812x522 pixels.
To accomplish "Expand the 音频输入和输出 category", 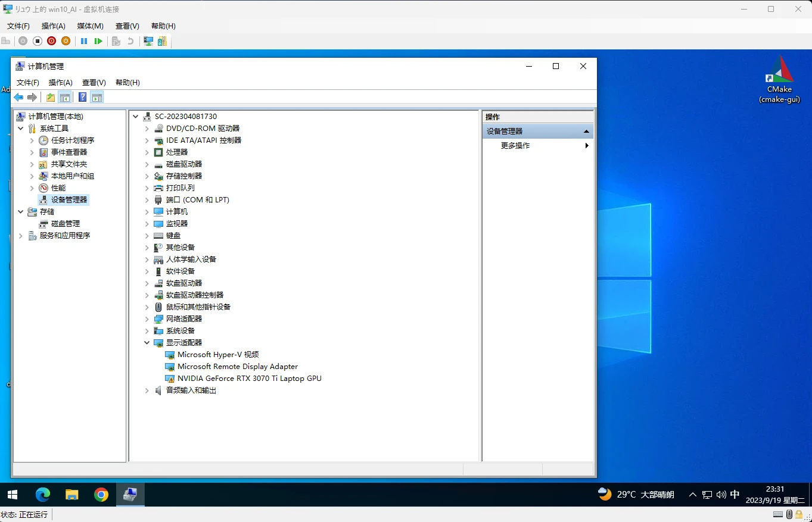I will (x=147, y=390).
